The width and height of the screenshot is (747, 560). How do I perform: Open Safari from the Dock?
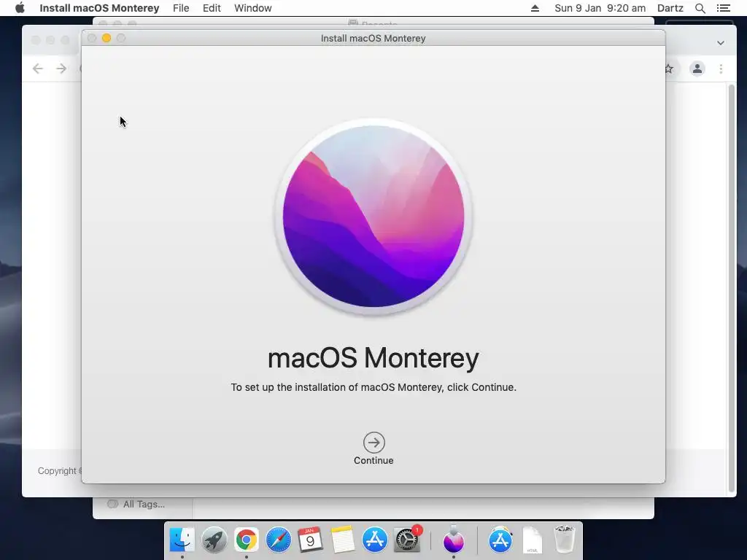point(278,540)
